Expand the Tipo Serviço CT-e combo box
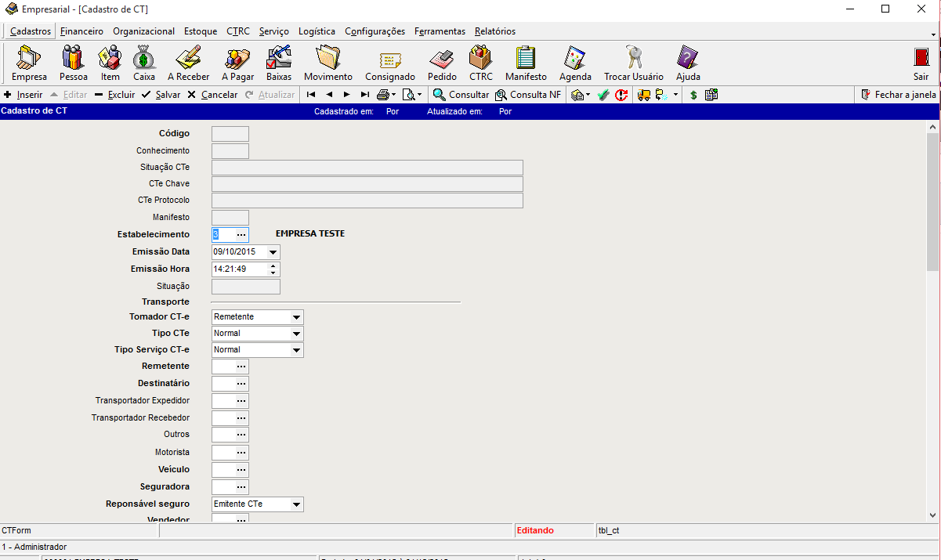This screenshot has width=941, height=560. click(x=296, y=350)
